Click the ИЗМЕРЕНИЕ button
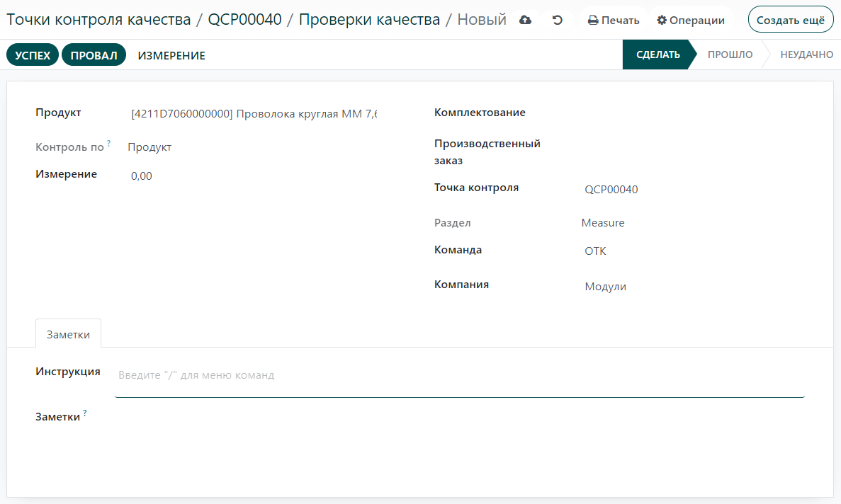Image resolution: width=841 pixels, height=504 pixels. coord(171,55)
